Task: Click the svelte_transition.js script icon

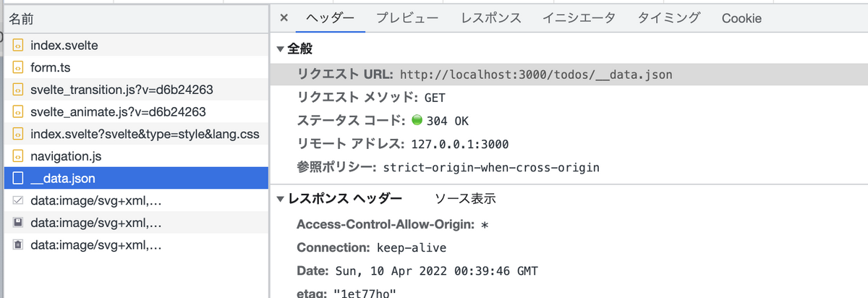Action: [17, 90]
